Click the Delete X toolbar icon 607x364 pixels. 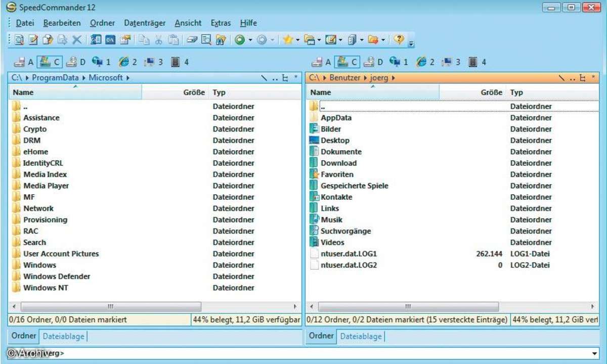(76, 39)
